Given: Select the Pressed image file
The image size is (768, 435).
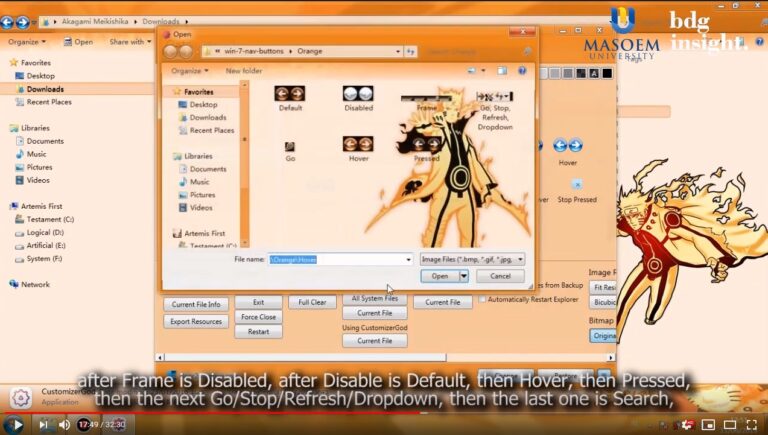Looking at the screenshot, I should (x=426, y=147).
